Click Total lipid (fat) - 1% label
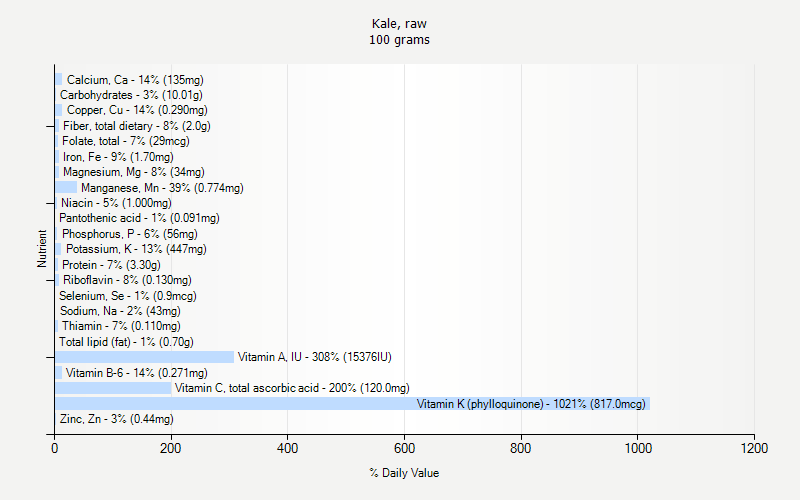Screen dimensions: 800x500 126,342
